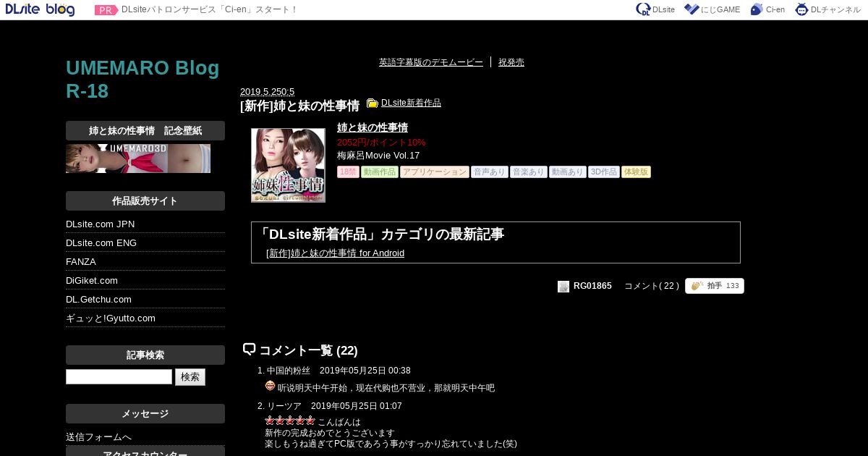The height and width of the screenshot is (456, 868).
Task: Click the 2052円/ポイント10% price text
Action: click(x=381, y=143)
